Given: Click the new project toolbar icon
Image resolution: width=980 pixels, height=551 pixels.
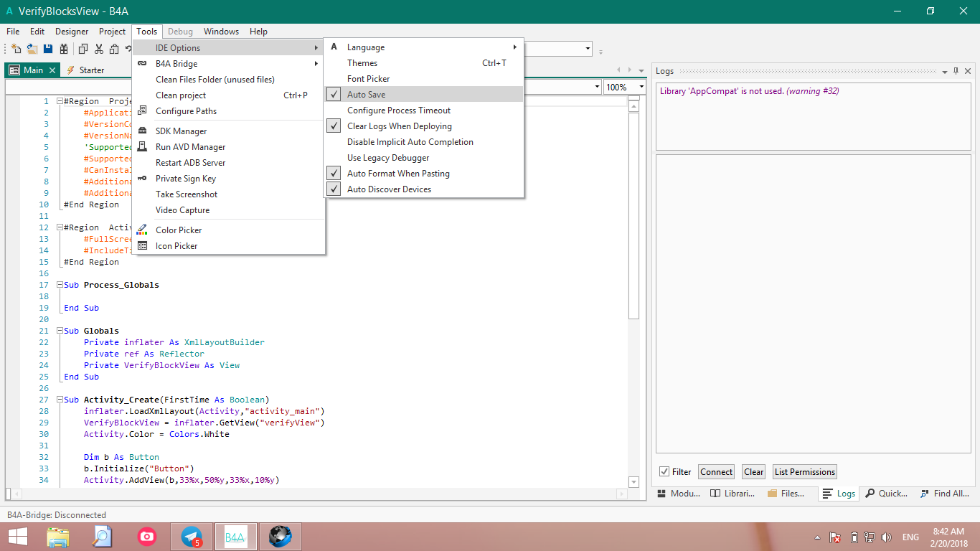Looking at the screenshot, I should point(16,49).
